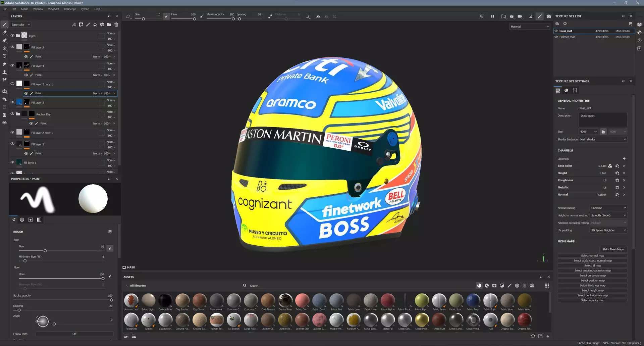Open the Size 4096 dropdown

(x=588, y=132)
